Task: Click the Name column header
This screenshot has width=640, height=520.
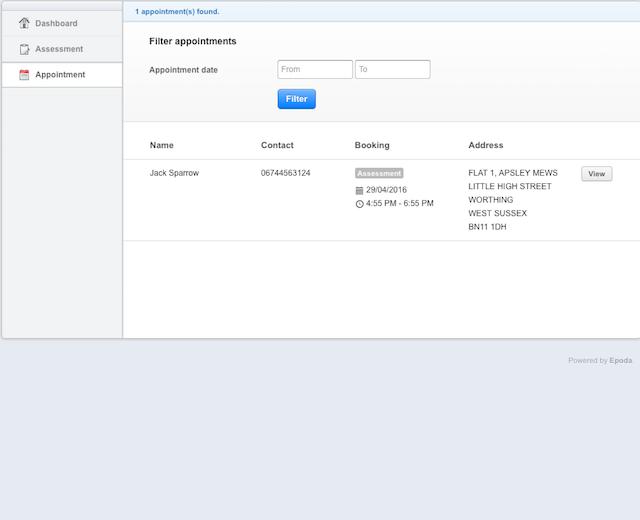Action: point(162,145)
